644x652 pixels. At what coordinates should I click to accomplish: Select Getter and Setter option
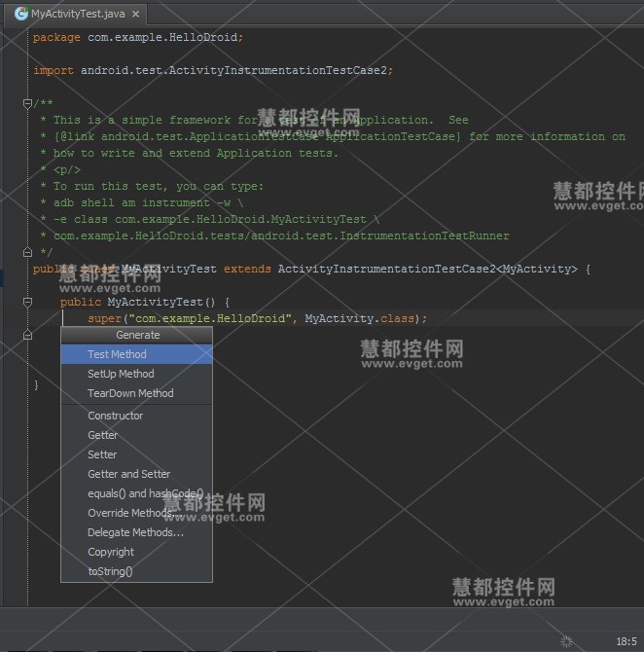click(137, 474)
